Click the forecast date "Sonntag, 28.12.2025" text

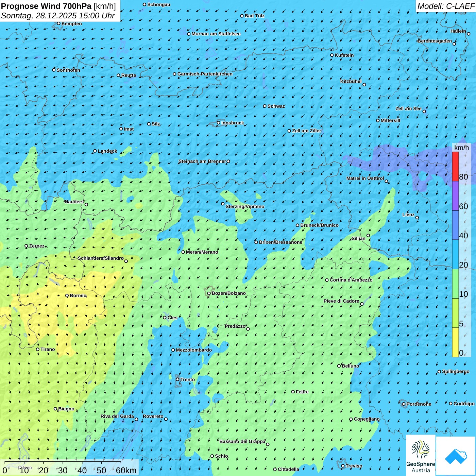[x=39, y=16]
